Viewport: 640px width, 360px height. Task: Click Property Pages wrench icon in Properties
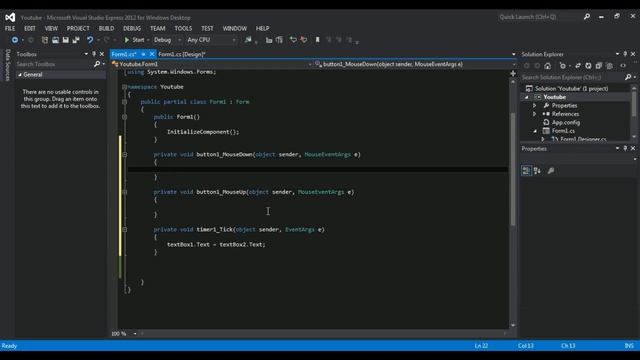tap(551, 171)
